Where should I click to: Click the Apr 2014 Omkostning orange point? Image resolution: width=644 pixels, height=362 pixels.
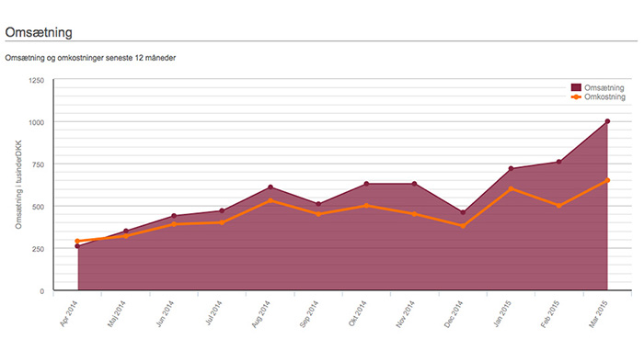77,241
